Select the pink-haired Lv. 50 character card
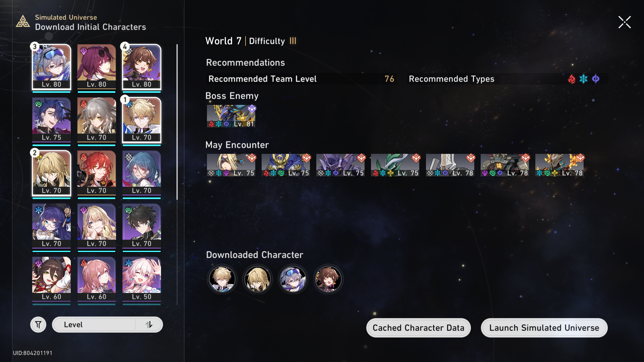 coord(142,280)
